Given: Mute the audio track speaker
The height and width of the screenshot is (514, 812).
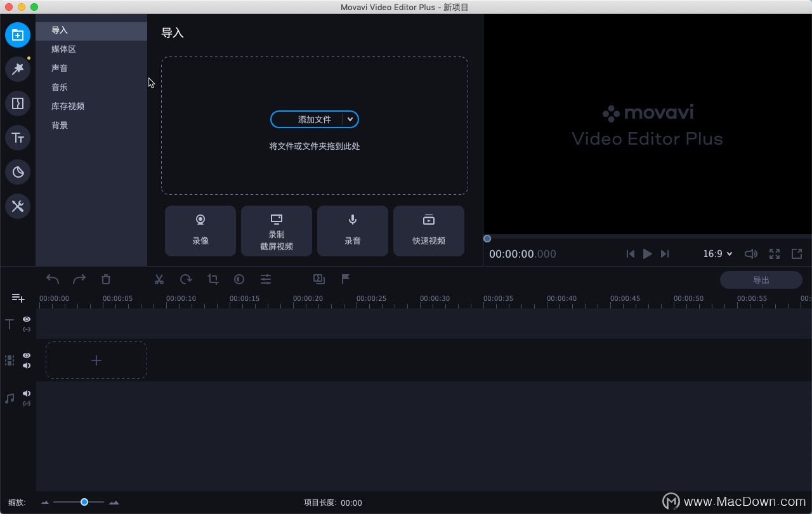Looking at the screenshot, I should (27, 393).
